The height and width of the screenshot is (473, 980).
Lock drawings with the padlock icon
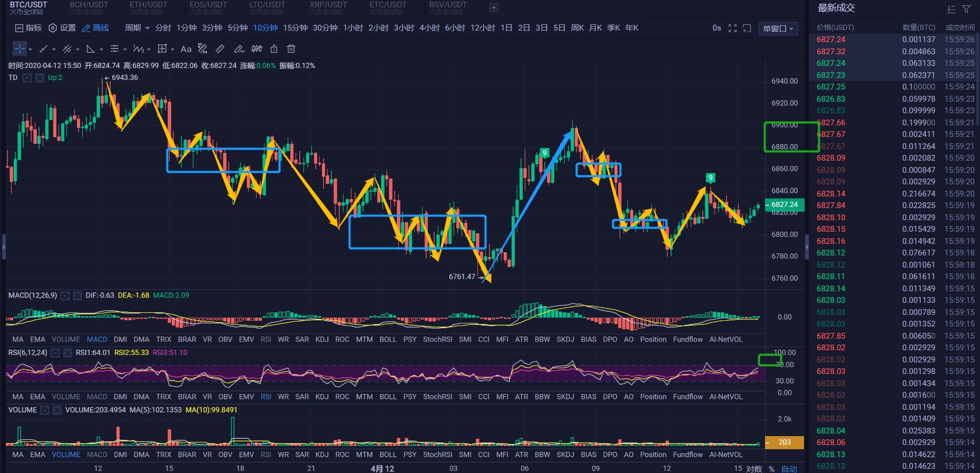point(274,48)
